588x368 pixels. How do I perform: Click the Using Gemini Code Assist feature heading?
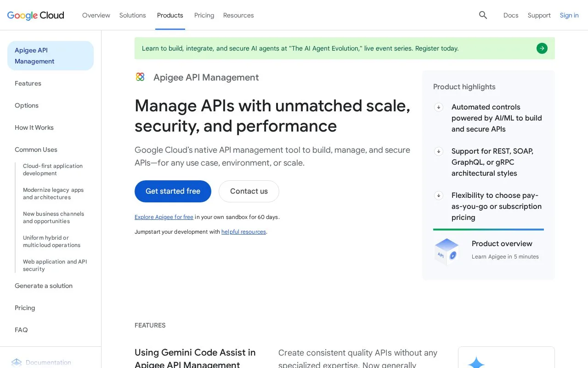(x=195, y=358)
